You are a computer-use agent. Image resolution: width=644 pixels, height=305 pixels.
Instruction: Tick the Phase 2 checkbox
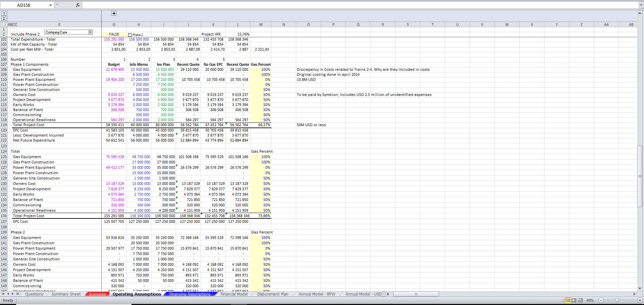pyautogui.click(x=129, y=34)
